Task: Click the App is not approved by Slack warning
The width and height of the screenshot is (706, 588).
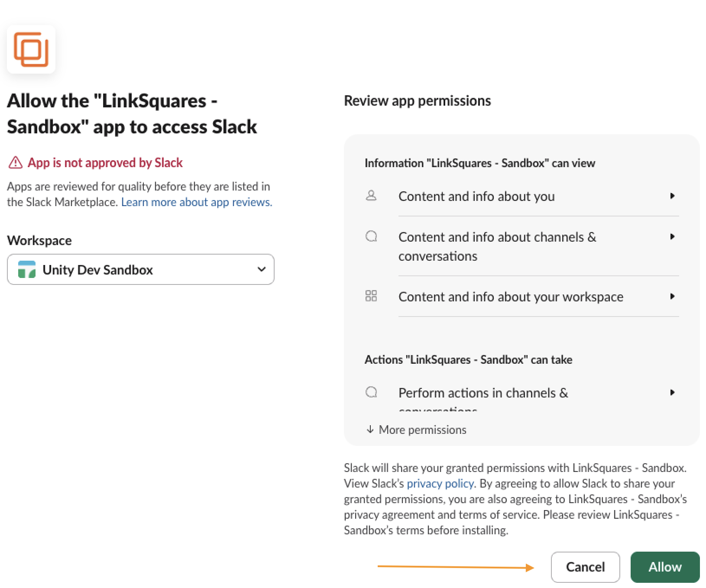Action: 105,163
